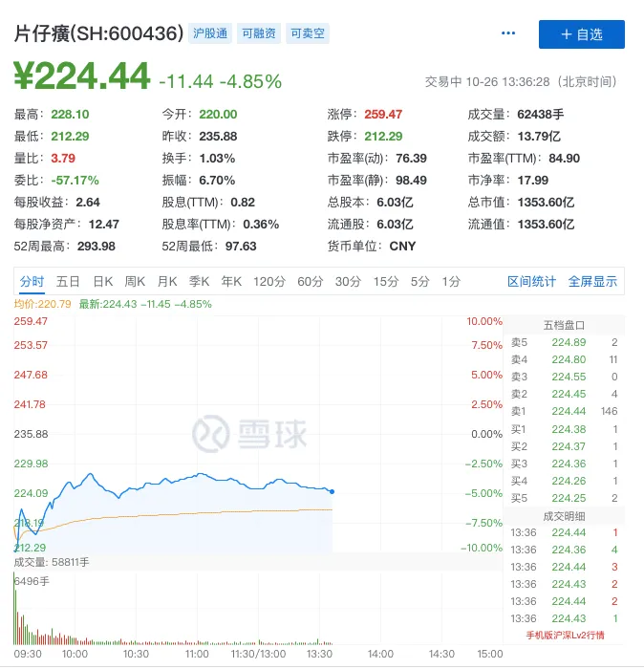Click the 成交量: 58811手 volume label

pyautogui.click(x=52, y=562)
